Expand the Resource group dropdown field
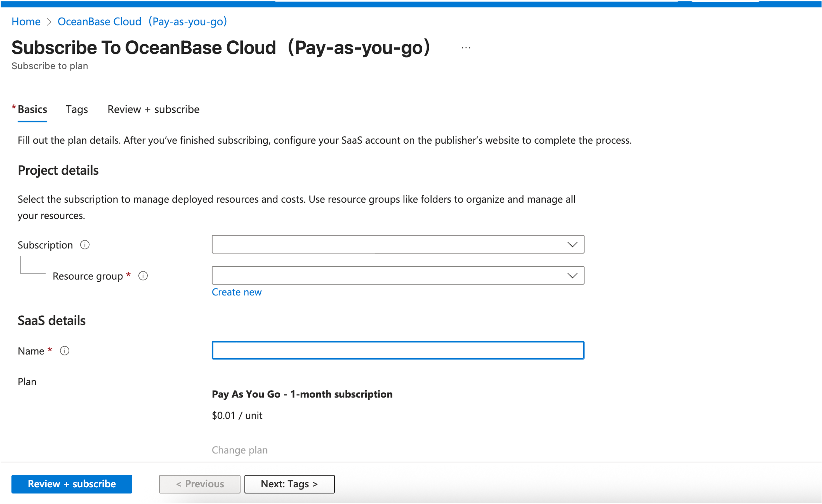 click(x=387, y=276)
